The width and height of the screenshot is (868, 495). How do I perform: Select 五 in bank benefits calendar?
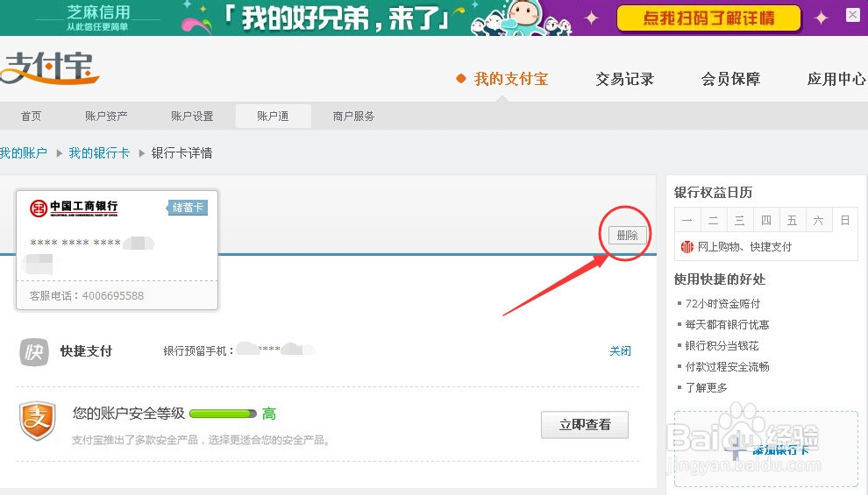(x=793, y=221)
